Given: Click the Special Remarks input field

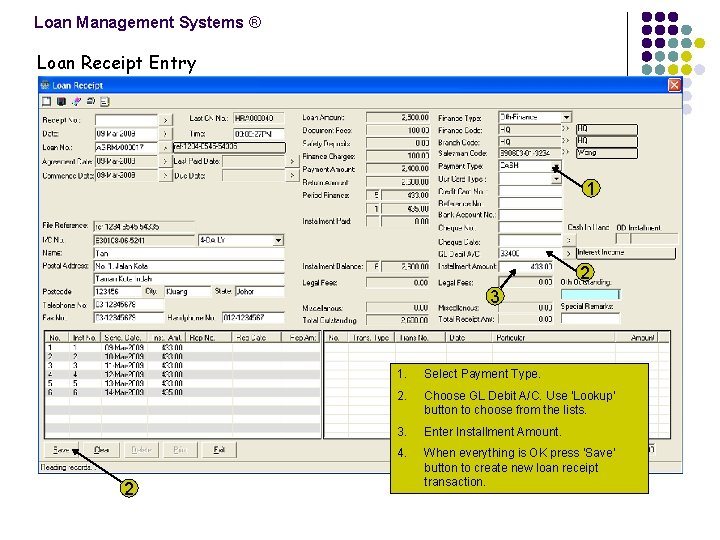Looking at the screenshot, I should click(x=590, y=318).
